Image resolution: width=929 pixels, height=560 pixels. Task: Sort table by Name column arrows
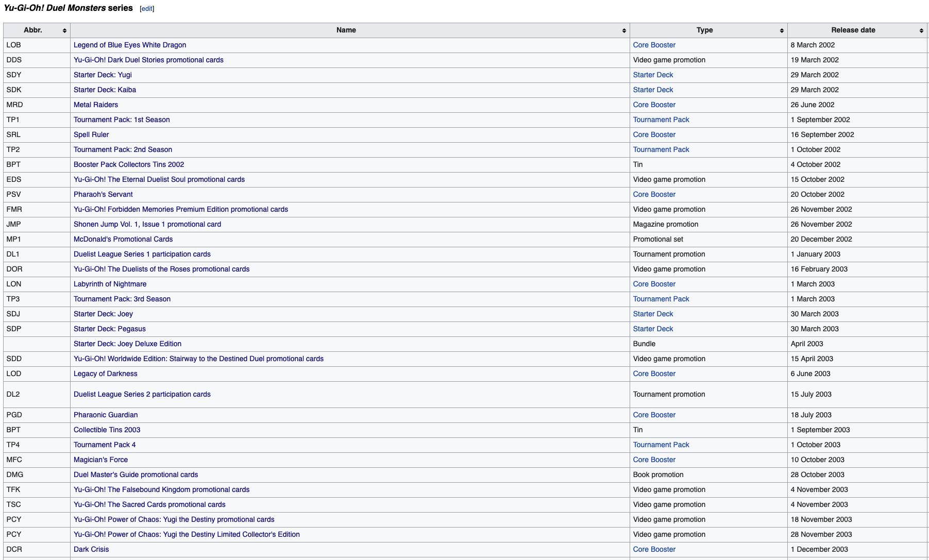point(624,31)
